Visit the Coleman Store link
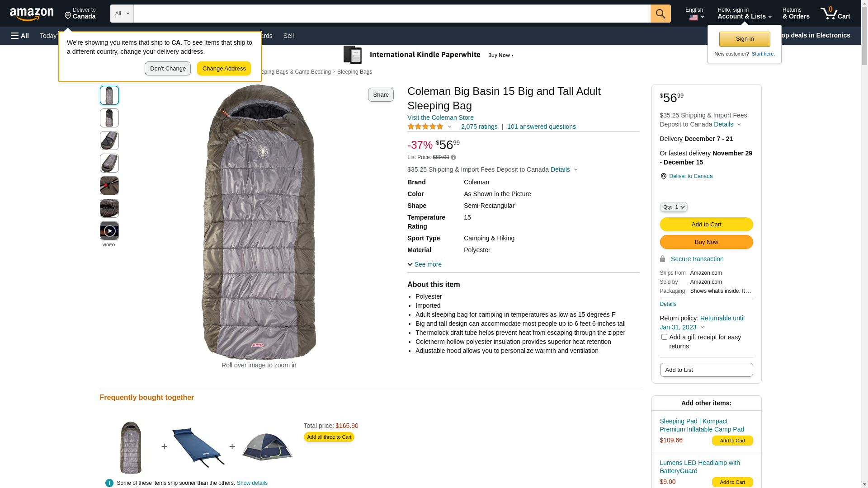The image size is (868, 488). (x=440, y=117)
